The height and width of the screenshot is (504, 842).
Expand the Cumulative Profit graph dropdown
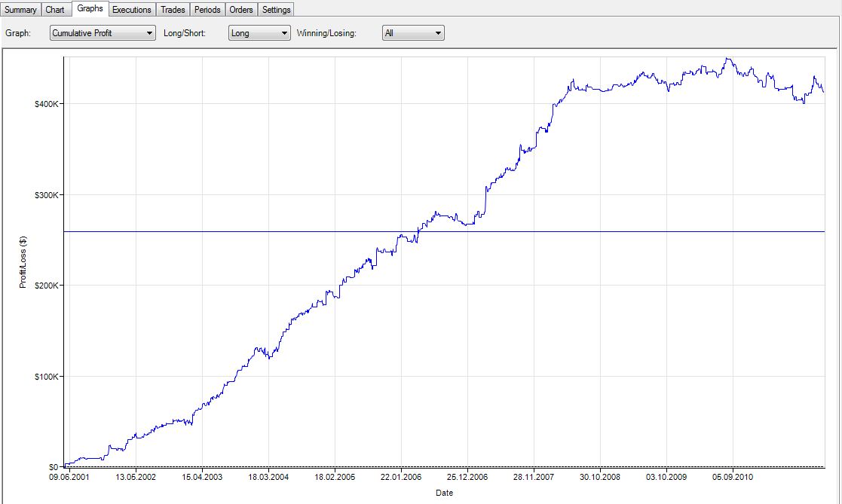click(x=103, y=33)
